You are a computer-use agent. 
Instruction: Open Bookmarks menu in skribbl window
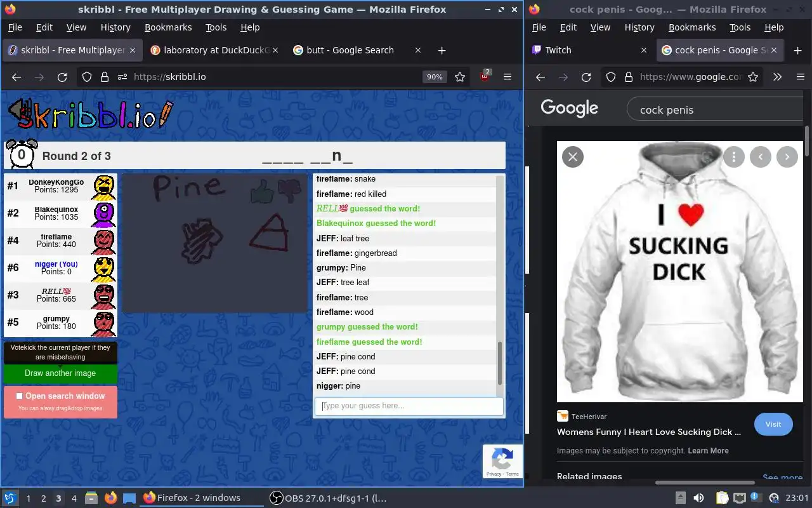168,27
